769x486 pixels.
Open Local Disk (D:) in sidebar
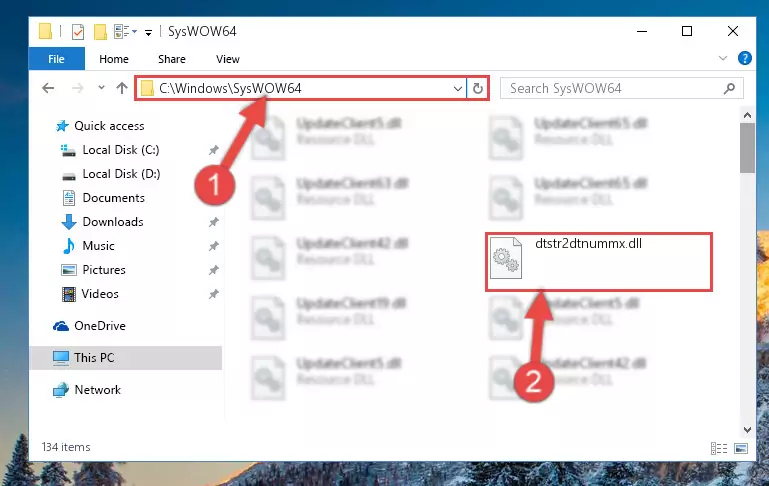pyautogui.click(x=121, y=174)
